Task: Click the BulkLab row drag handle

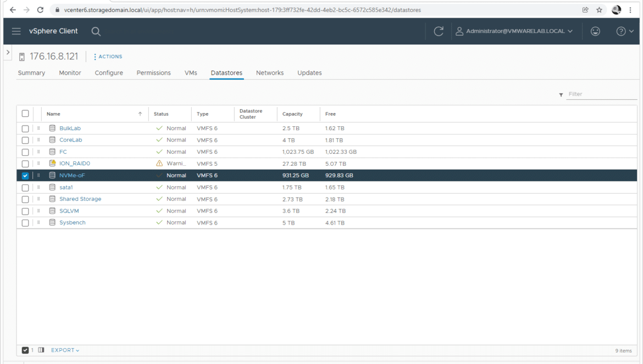Action: coord(38,128)
